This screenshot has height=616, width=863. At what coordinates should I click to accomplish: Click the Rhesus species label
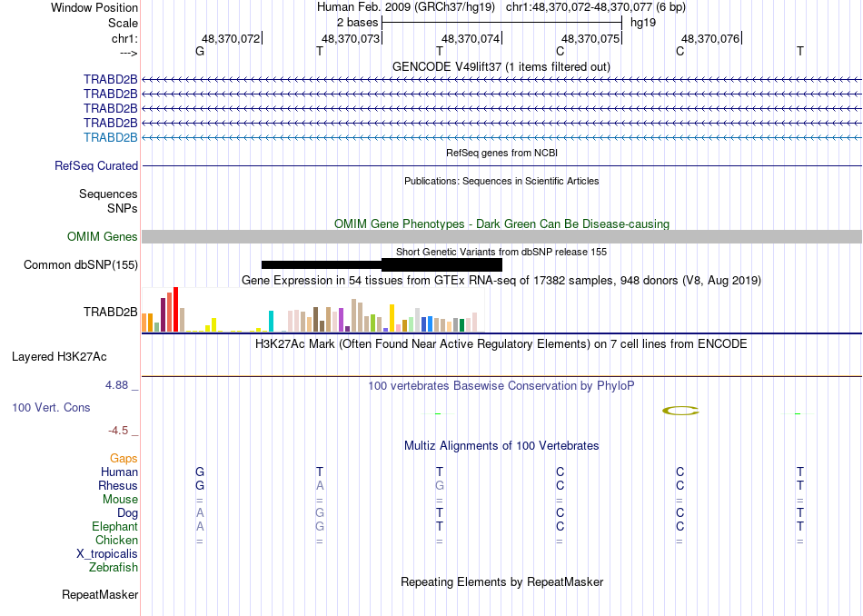(x=118, y=485)
